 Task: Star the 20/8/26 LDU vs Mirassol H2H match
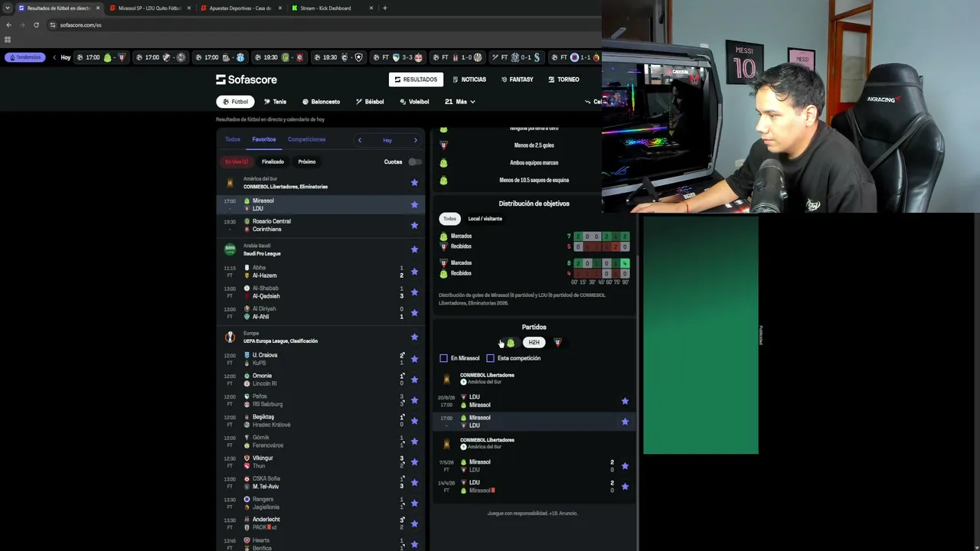pyautogui.click(x=625, y=401)
